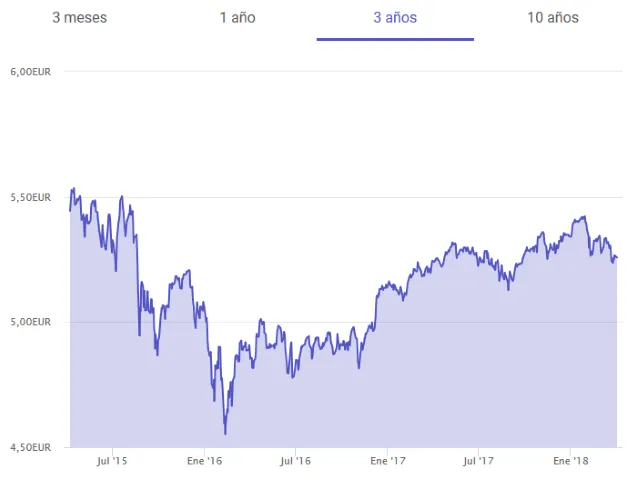Click the last data point on the line

click(x=617, y=258)
